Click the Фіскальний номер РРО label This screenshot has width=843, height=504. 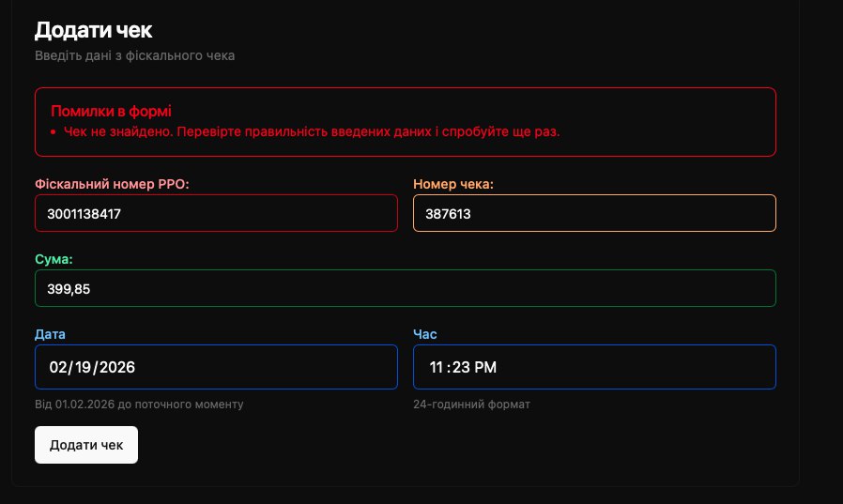coord(112,184)
